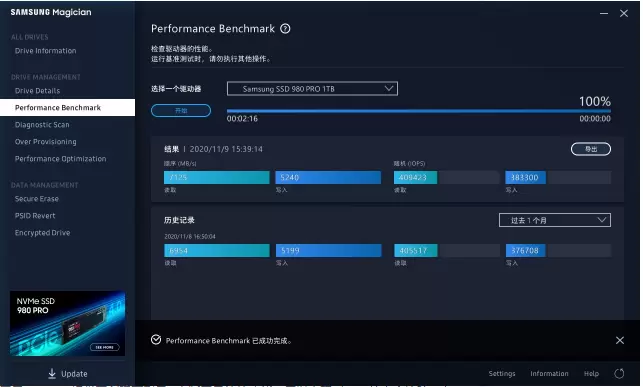The height and width of the screenshot is (387, 643).
Task: Expand the Samsung SSD 980 PRO 1TB dropdown
Action: [312, 89]
